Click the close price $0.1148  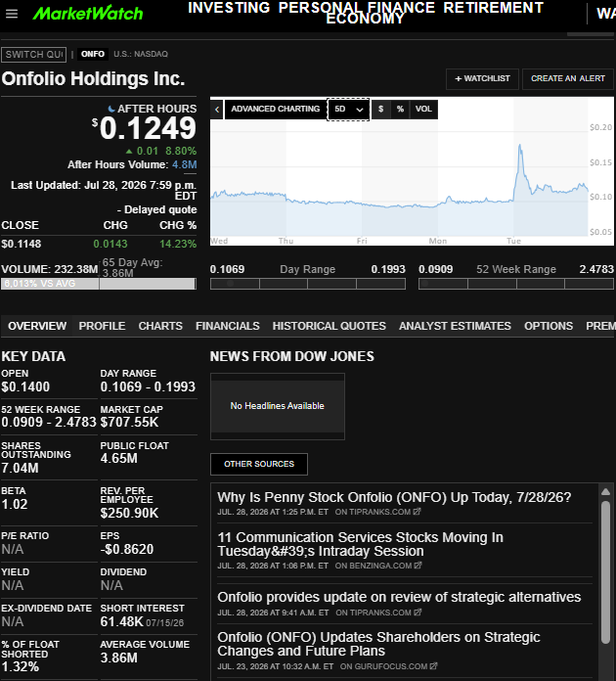click(x=22, y=244)
